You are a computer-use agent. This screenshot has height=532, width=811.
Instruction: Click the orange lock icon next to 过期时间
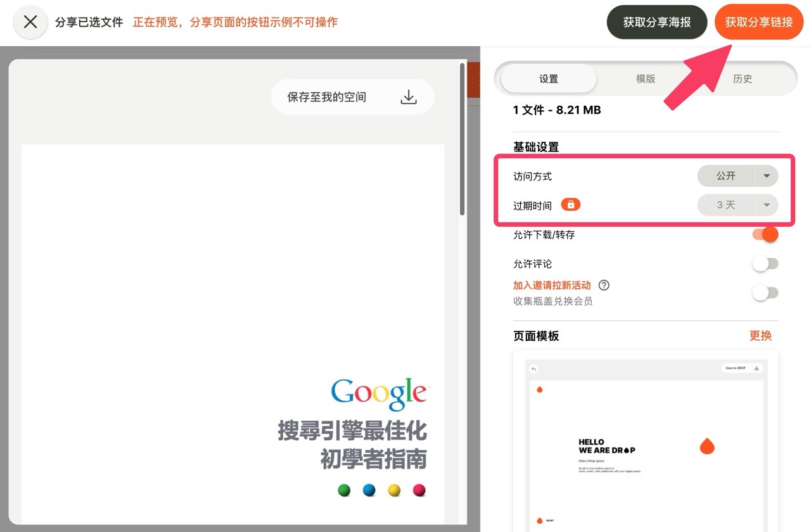coord(571,205)
